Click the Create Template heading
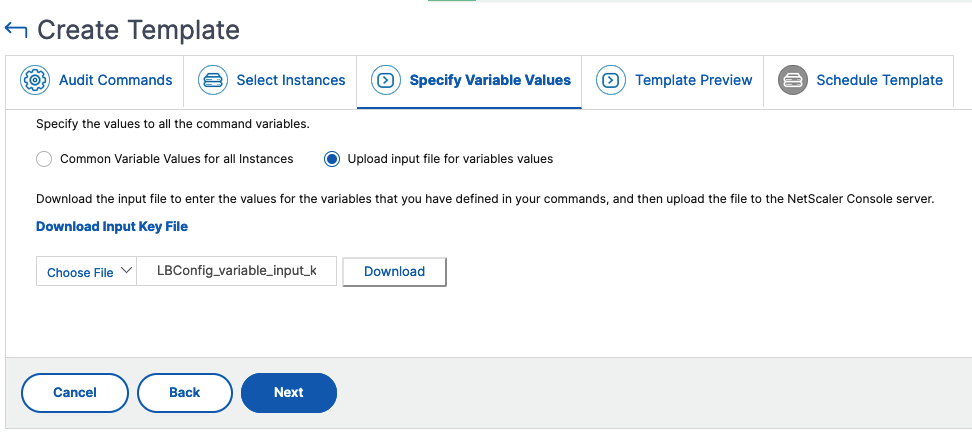This screenshot has width=972, height=439. [x=138, y=30]
